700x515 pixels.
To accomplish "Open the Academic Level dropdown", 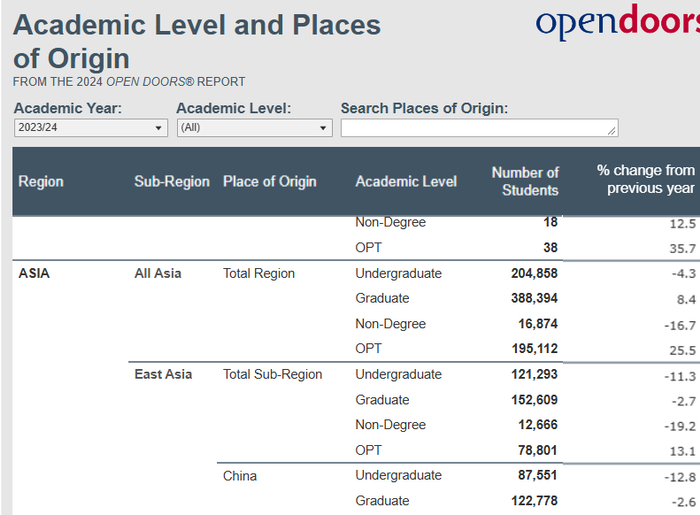I will point(253,128).
